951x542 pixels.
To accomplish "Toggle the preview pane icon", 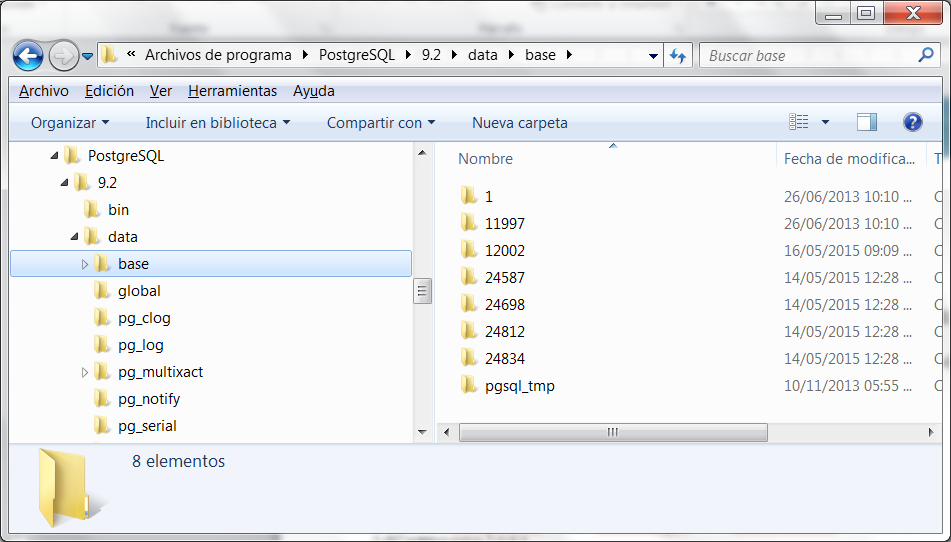I will tap(867, 122).
